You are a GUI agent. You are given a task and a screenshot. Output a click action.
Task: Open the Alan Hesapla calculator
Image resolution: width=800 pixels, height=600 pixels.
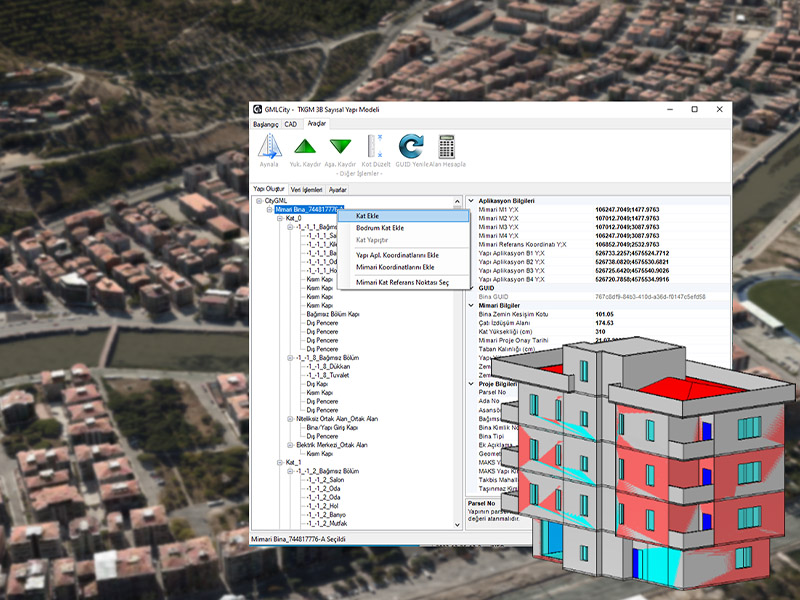(446, 146)
